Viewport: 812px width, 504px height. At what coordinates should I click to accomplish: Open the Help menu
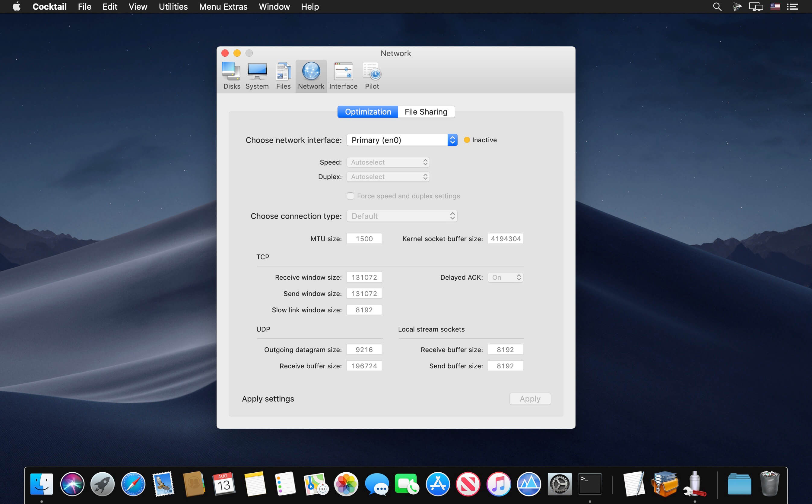[310, 7]
